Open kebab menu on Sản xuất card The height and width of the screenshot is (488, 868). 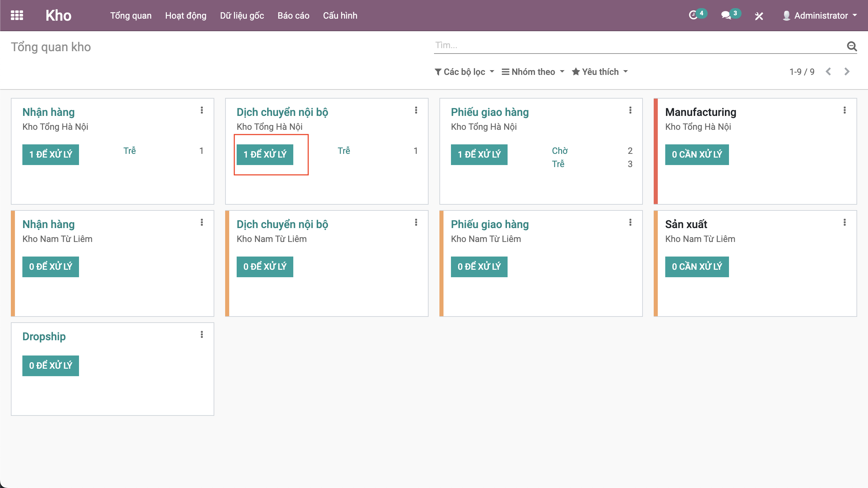pyautogui.click(x=845, y=222)
